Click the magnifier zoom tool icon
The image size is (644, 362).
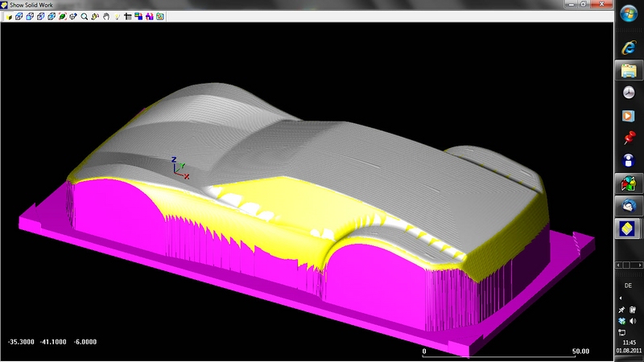[84, 15]
